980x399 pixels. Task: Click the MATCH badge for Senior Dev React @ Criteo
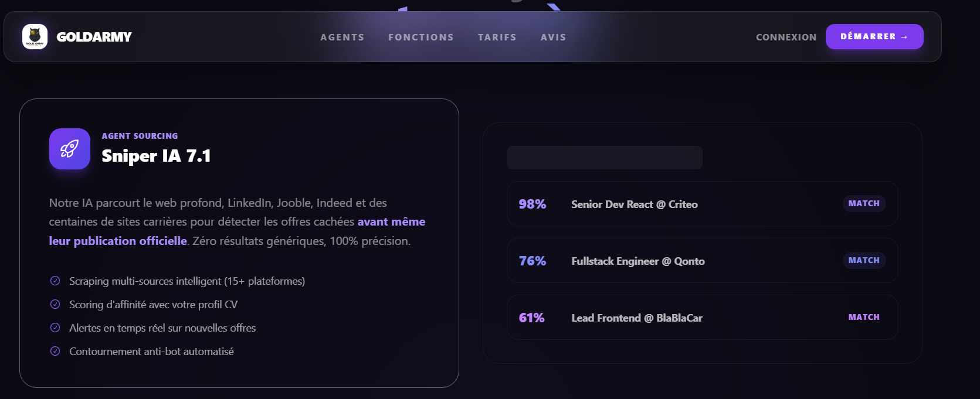863,203
